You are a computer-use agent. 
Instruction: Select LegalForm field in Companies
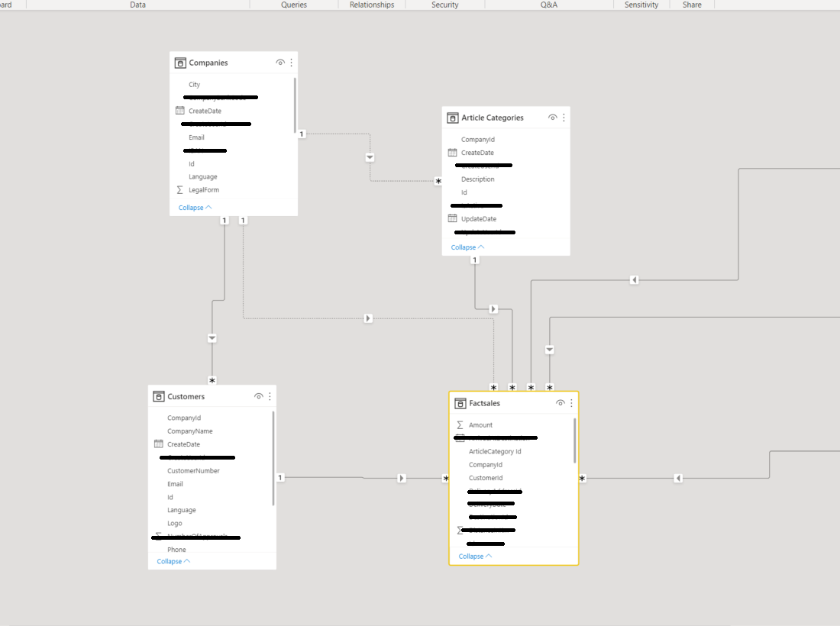point(204,189)
